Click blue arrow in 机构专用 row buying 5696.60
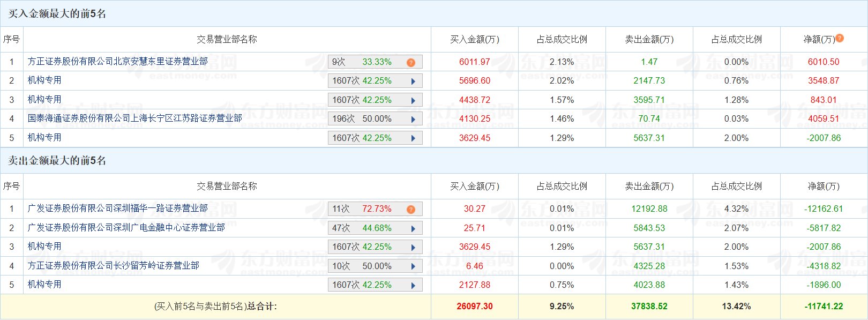The height and width of the screenshot is (320, 868). [413, 81]
